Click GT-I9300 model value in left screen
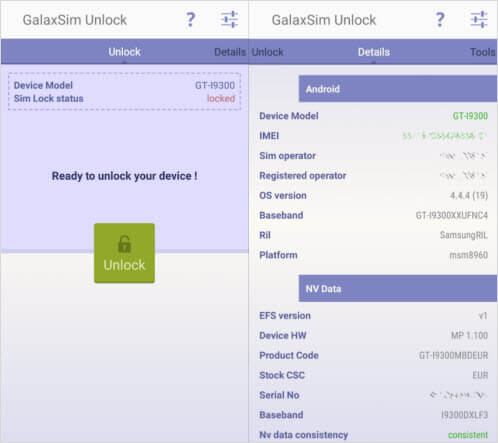498x443 pixels. [x=215, y=85]
